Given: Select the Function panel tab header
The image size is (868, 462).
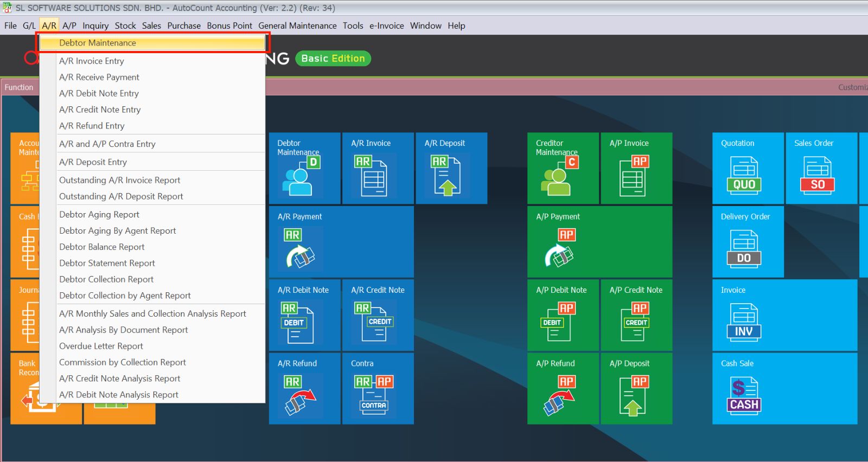Looking at the screenshot, I should pos(19,87).
